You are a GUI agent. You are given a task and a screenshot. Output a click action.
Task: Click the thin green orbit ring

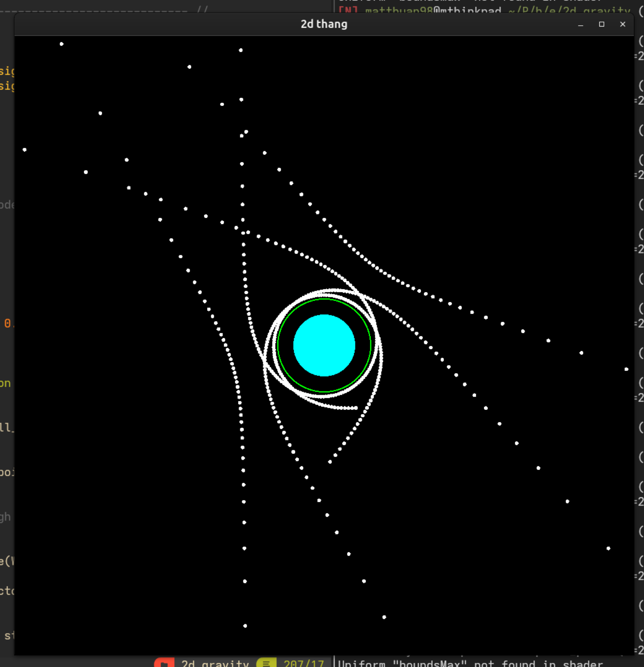coord(277,345)
